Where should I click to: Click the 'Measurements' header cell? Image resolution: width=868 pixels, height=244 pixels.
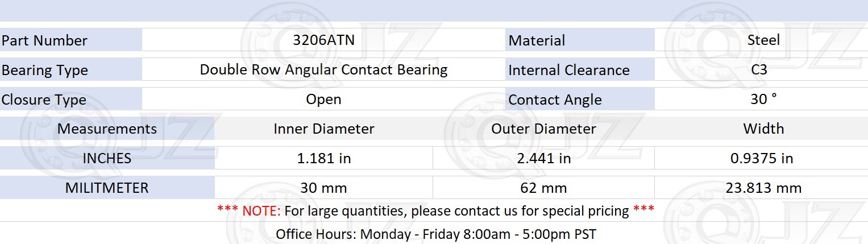tap(107, 129)
